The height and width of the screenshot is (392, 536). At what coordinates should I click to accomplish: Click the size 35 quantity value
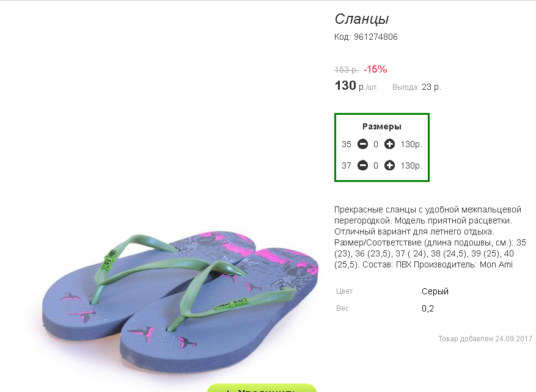pos(376,145)
